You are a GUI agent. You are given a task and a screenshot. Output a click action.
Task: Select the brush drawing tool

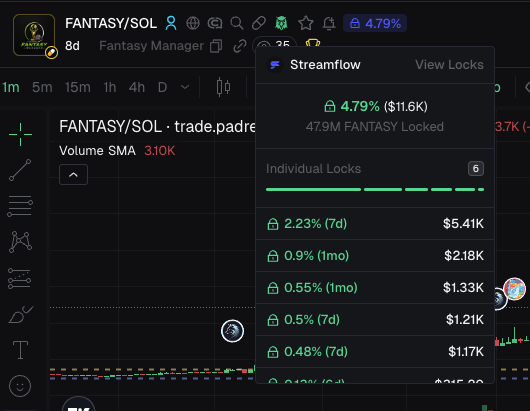pos(21,314)
